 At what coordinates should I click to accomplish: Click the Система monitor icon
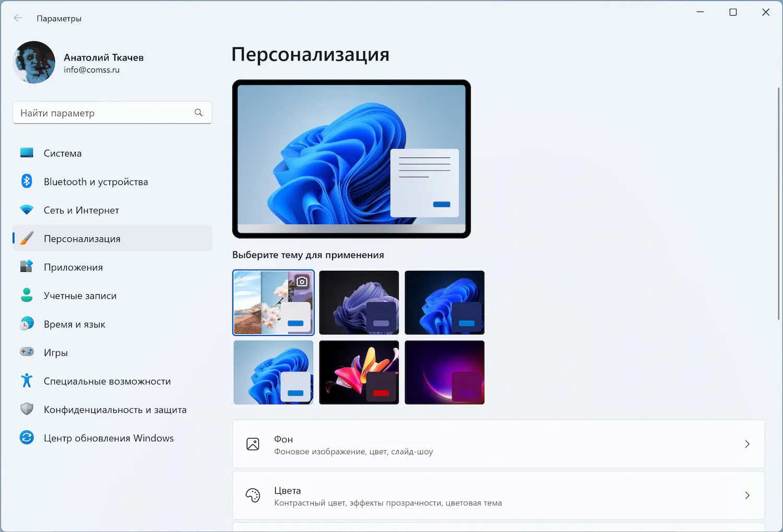click(27, 153)
